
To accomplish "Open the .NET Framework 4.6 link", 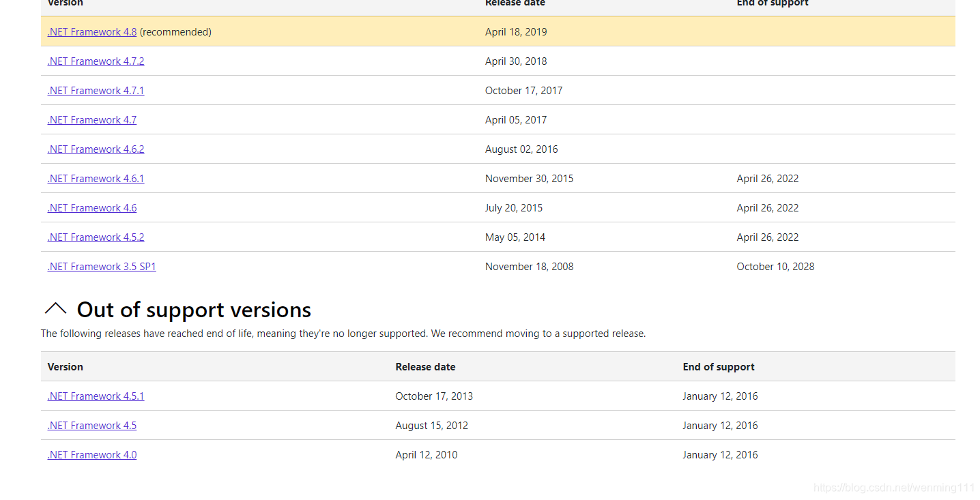I will point(92,208).
